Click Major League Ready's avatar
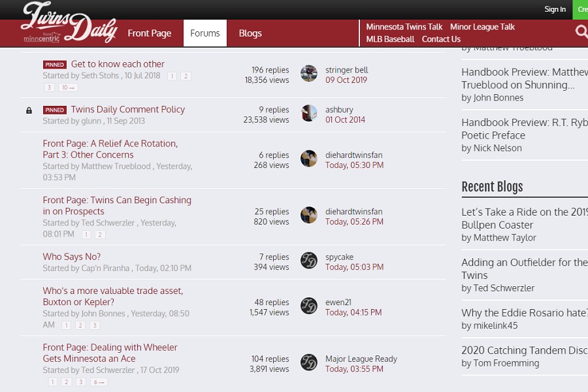The image size is (588, 392). pos(308,363)
